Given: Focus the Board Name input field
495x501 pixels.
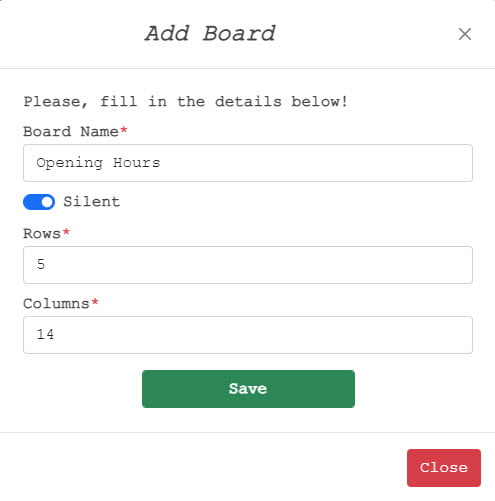Looking at the screenshot, I should (248, 163).
